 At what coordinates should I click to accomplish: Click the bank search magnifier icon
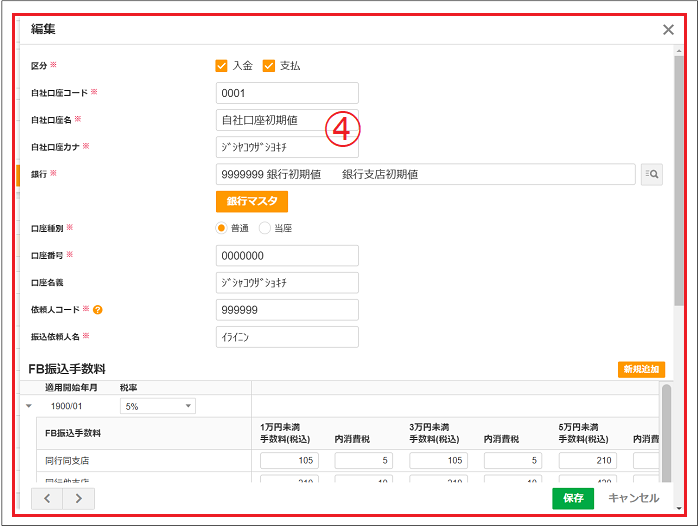click(x=652, y=175)
